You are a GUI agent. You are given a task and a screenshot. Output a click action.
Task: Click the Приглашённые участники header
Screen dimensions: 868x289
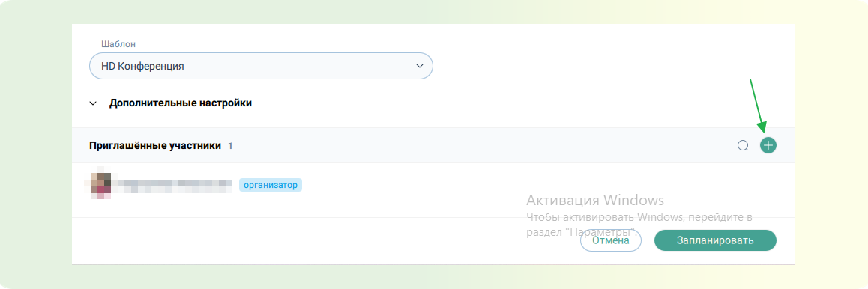pos(155,146)
